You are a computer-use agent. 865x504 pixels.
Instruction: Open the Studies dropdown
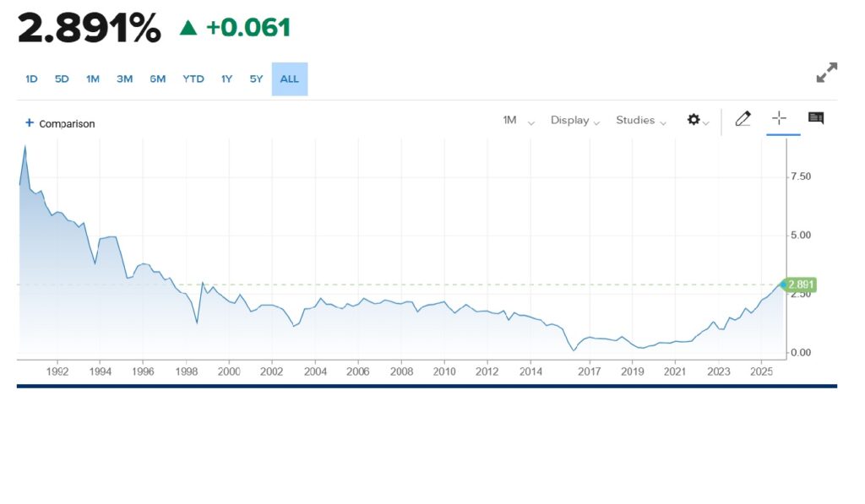click(641, 121)
